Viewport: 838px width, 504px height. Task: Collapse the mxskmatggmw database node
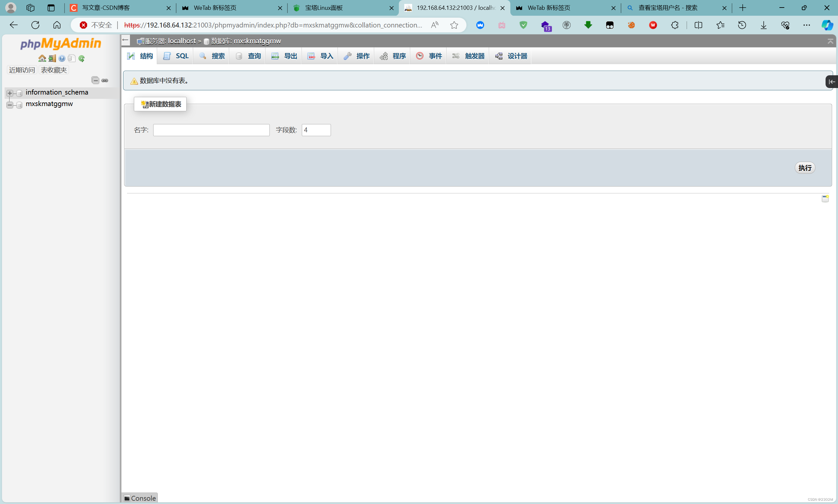(10, 105)
